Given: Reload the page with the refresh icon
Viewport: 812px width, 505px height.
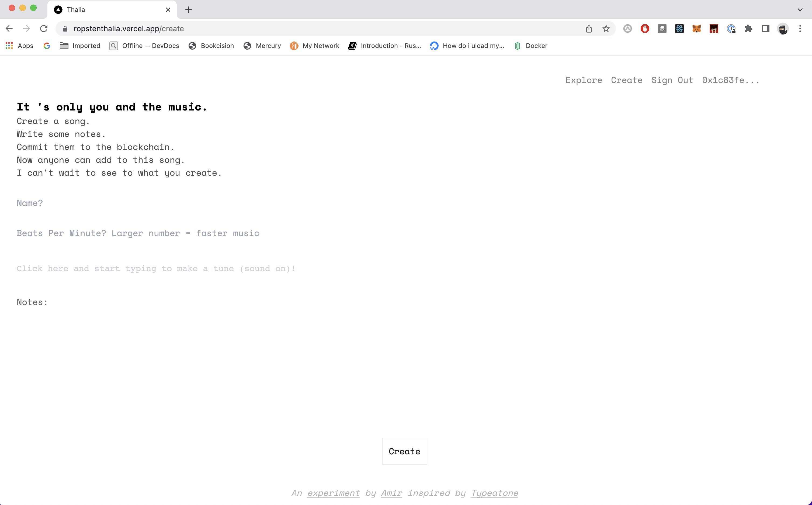Looking at the screenshot, I should (x=44, y=29).
